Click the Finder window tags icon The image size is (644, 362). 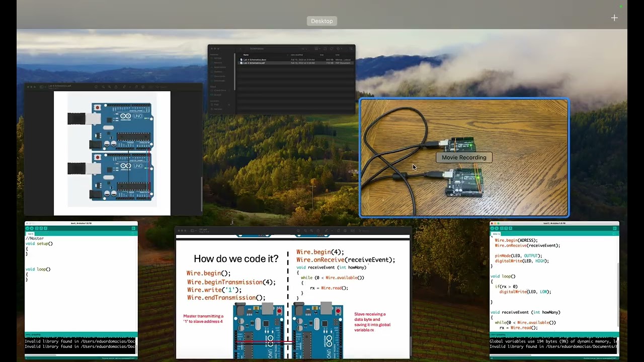pos(332,49)
